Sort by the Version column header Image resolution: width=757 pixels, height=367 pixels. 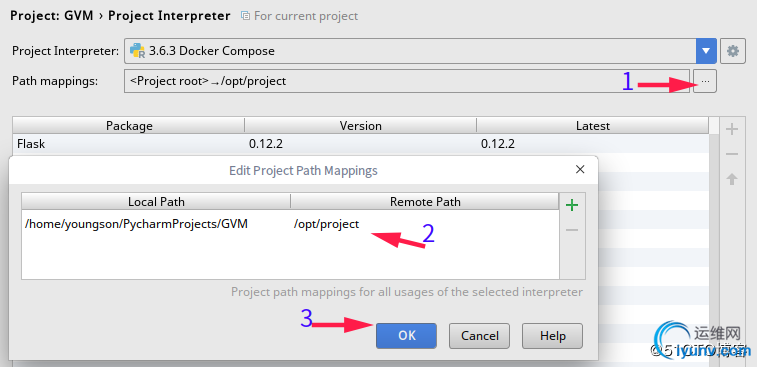(x=361, y=126)
